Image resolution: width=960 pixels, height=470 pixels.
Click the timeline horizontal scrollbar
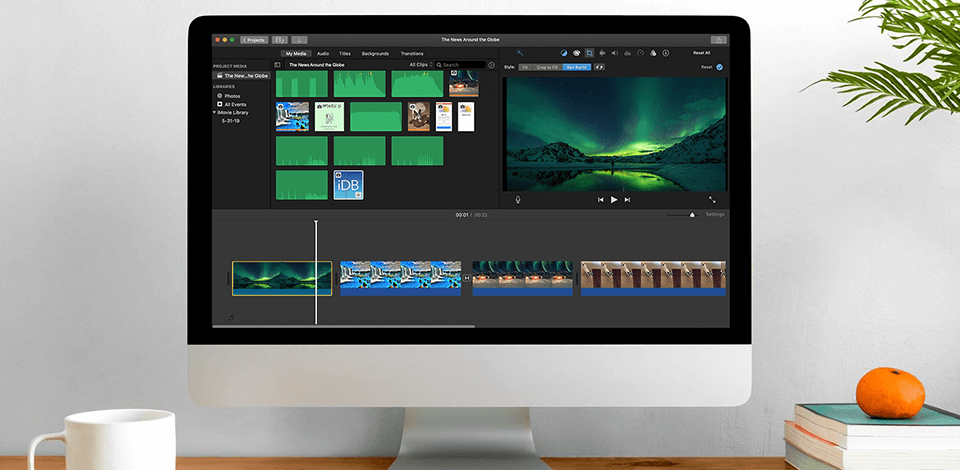click(x=343, y=326)
